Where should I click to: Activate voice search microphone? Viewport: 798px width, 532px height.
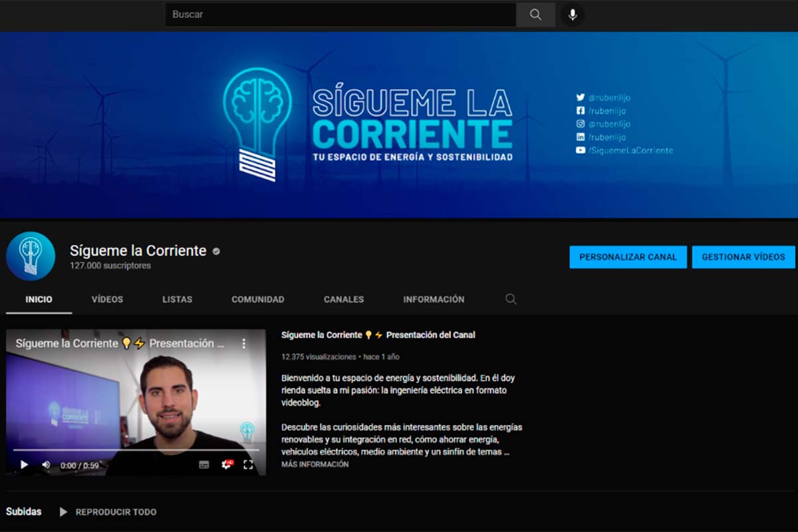pos(573,15)
